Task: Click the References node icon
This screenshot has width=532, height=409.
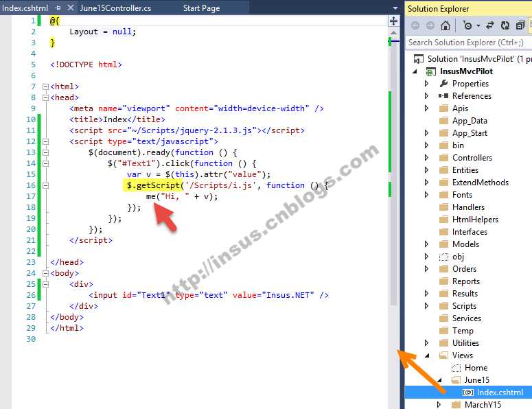Action: [443, 96]
